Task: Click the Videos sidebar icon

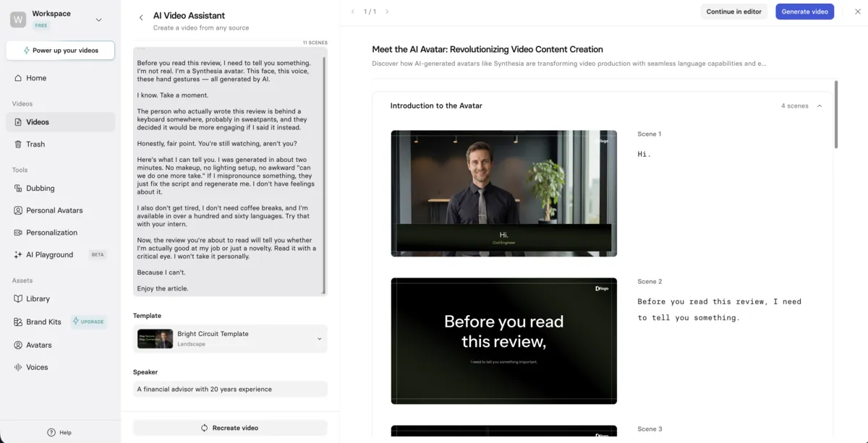Action: pos(19,122)
